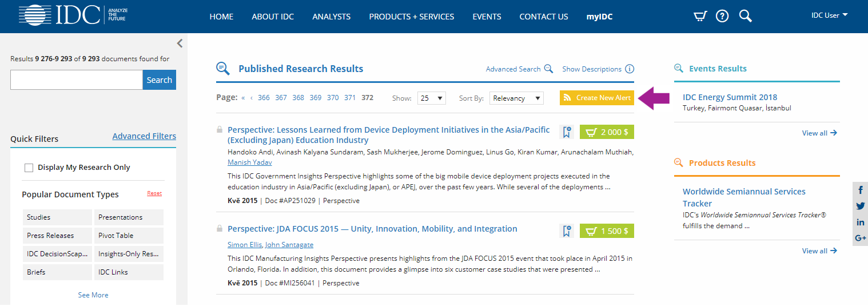Click Show Descriptions link text
Viewport: 868px width, 306px height.
[x=592, y=69]
